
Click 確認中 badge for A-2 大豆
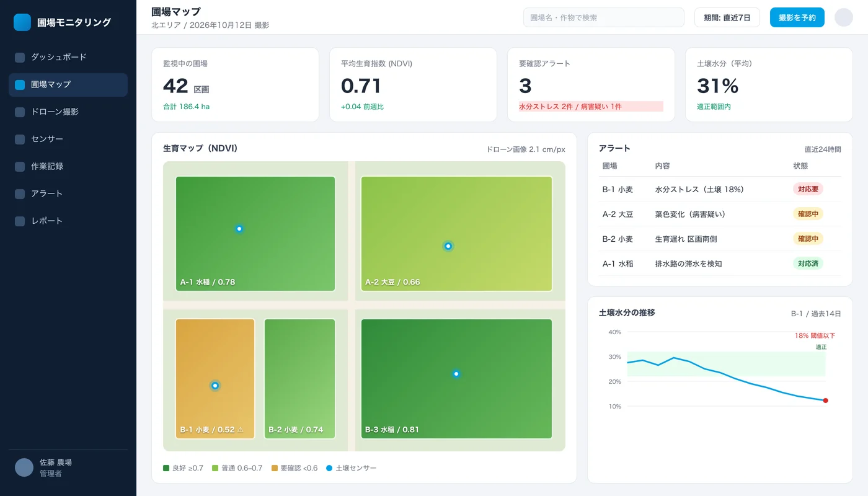(808, 214)
